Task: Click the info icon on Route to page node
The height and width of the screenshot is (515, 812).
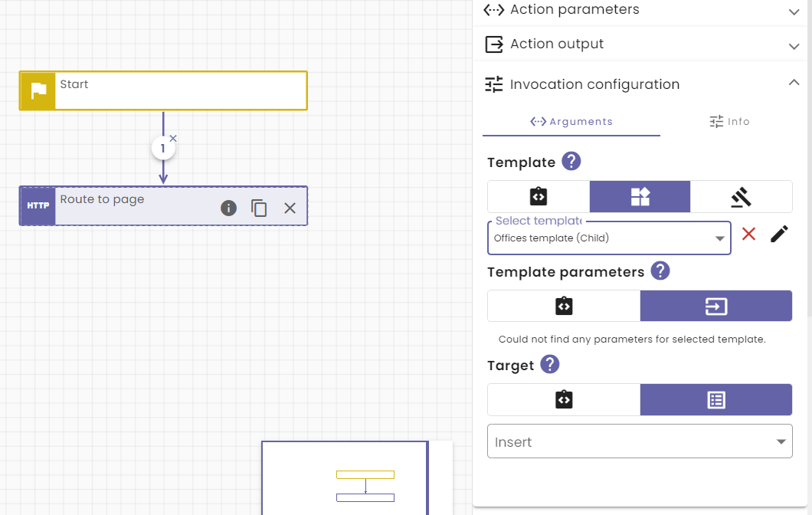Action: 228,208
